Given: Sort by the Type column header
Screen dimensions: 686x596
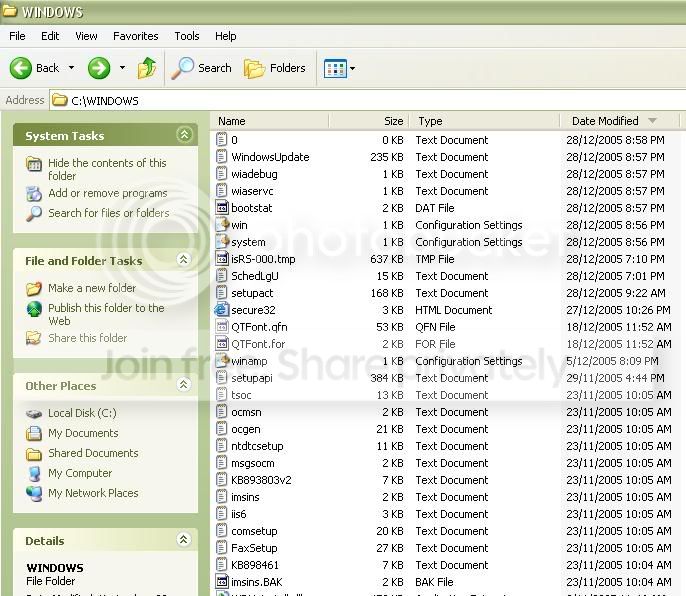Looking at the screenshot, I should (484, 121).
